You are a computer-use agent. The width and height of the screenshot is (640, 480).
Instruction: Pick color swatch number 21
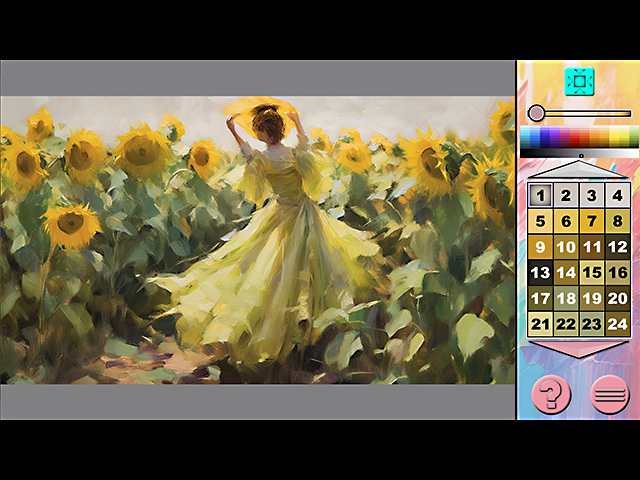[x=540, y=323]
